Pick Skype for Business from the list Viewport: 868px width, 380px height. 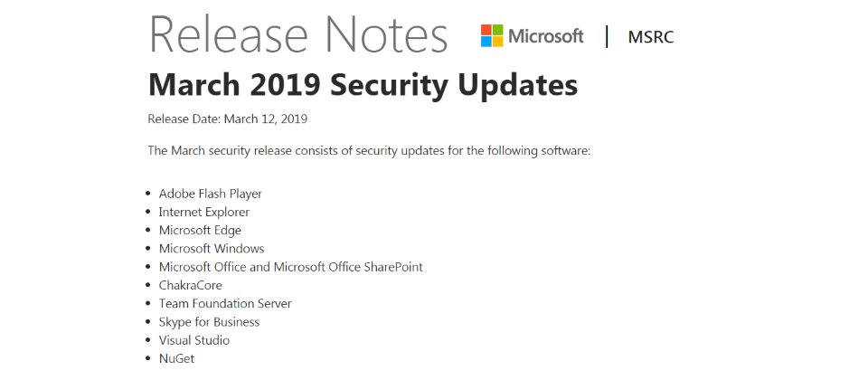click(209, 322)
